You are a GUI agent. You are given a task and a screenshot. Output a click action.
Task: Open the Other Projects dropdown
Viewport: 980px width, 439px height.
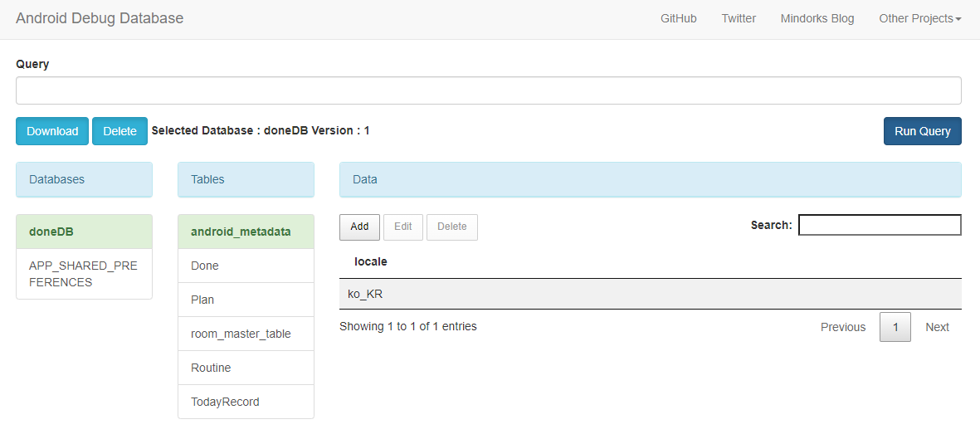click(920, 19)
